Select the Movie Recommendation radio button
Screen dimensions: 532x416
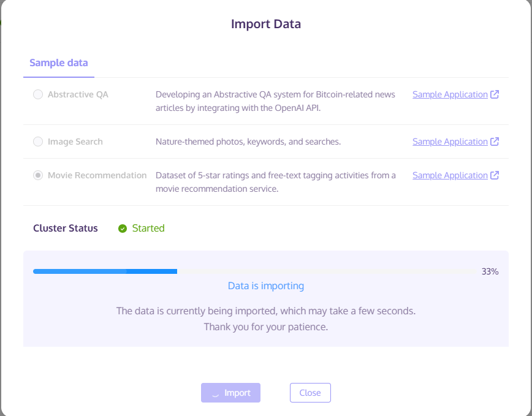[x=38, y=175]
